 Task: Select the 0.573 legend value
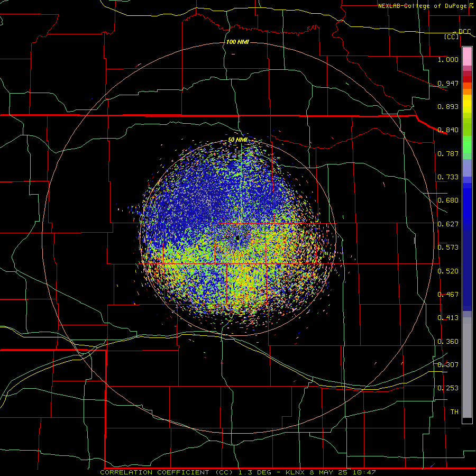point(448,248)
